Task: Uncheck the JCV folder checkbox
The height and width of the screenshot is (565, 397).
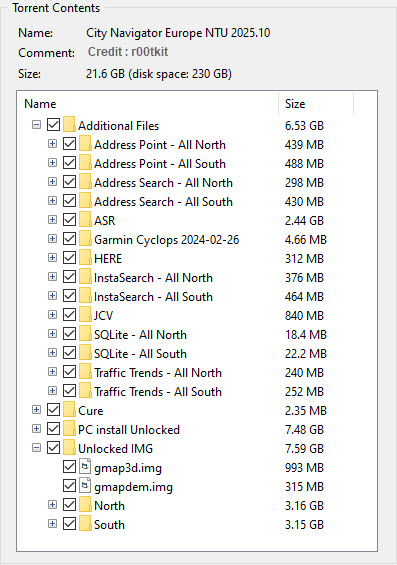Action: click(69, 315)
